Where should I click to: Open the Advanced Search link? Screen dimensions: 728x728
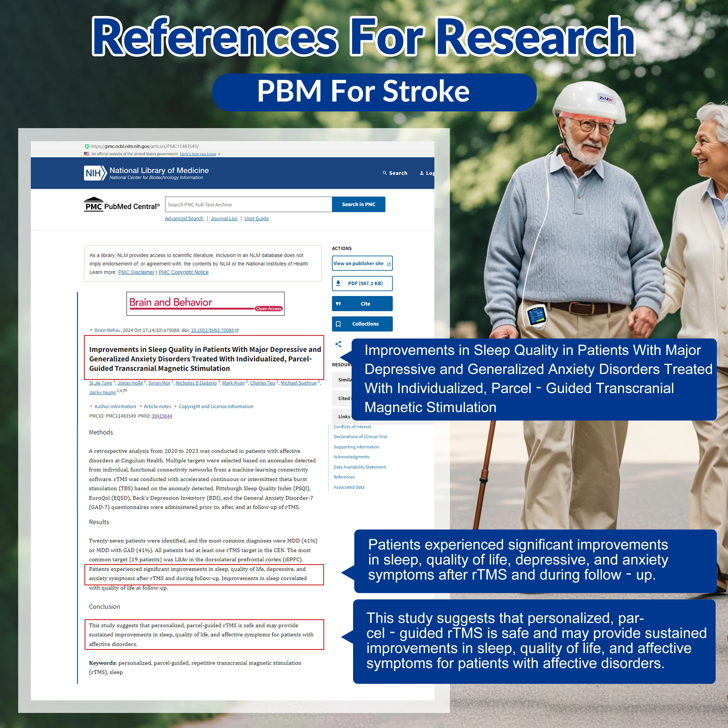[184, 219]
